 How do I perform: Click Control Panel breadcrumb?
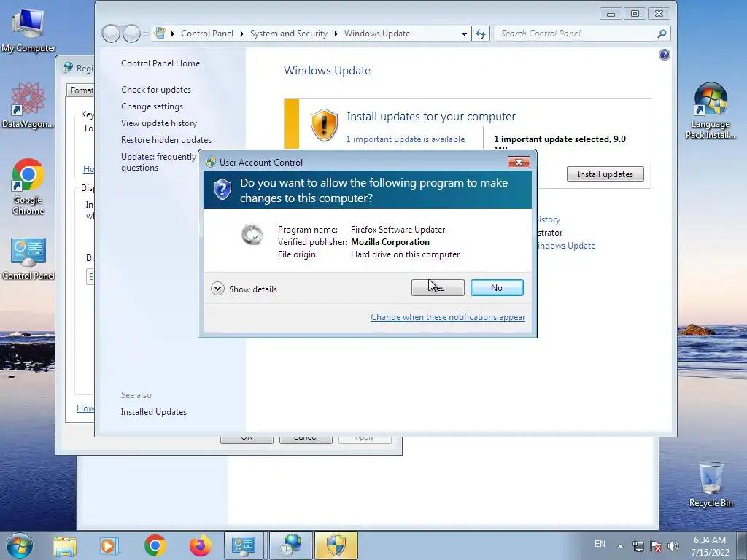click(207, 34)
